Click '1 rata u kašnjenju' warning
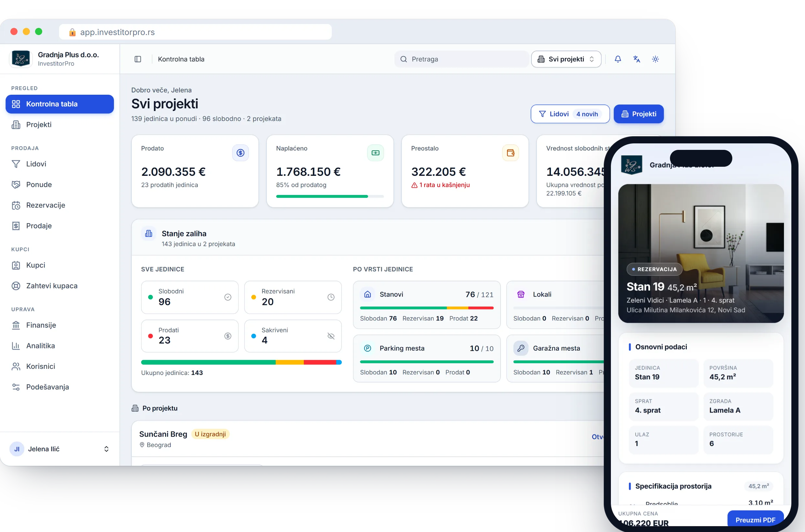 coord(440,185)
